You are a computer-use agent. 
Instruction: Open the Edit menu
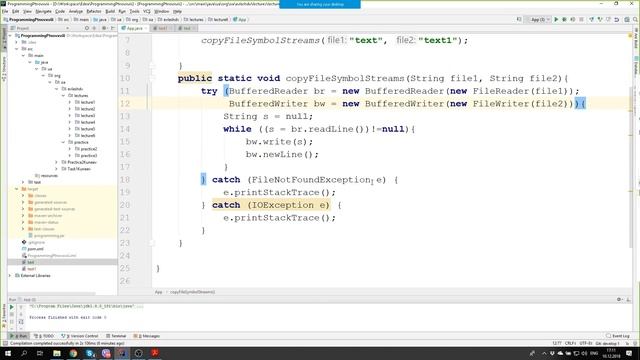tap(16, 11)
